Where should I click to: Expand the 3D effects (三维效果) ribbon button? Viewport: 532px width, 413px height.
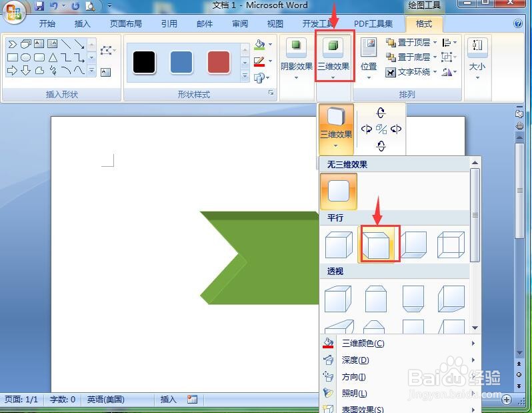pos(333,59)
